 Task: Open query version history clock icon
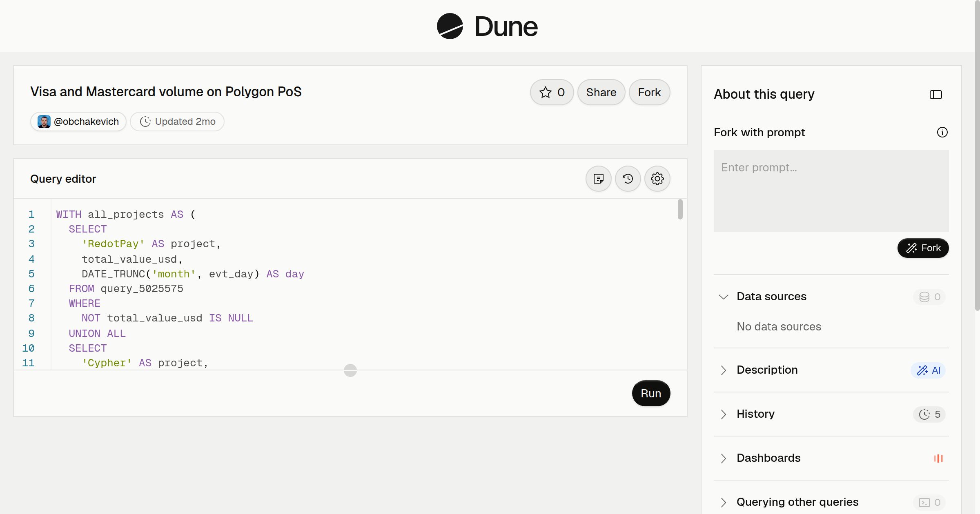click(x=628, y=179)
